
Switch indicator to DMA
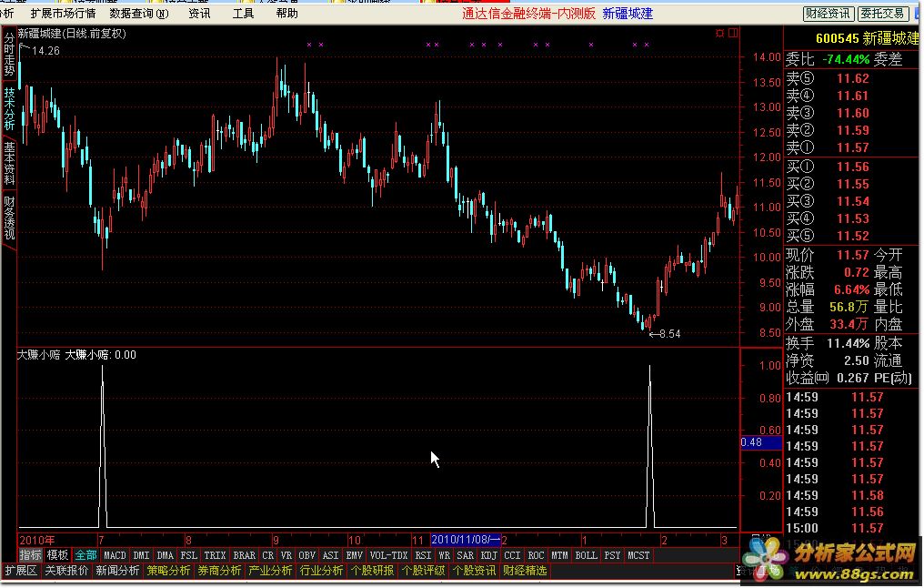click(165, 555)
